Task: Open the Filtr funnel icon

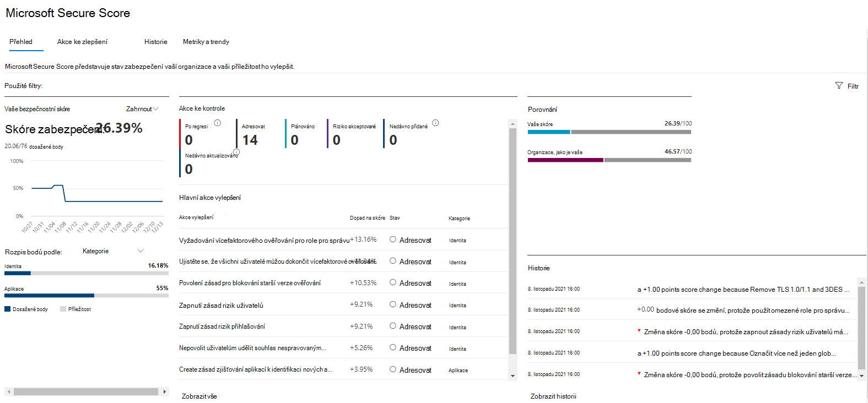Action: click(839, 85)
